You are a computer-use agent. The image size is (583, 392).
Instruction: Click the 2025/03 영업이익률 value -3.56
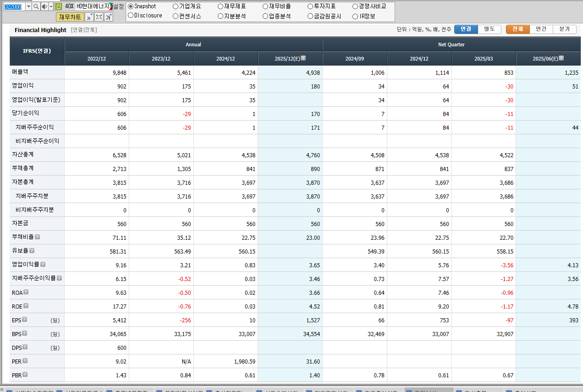(506, 265)
